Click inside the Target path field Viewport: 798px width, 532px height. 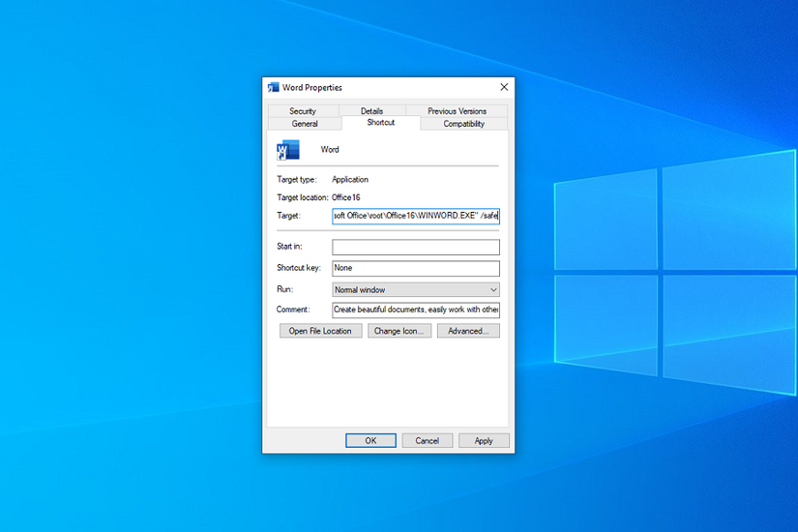point(415,216)
